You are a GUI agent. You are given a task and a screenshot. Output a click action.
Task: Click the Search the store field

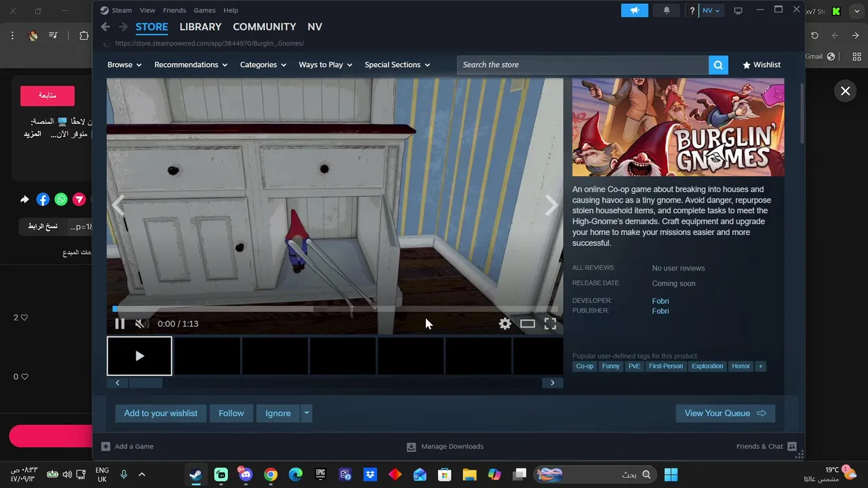point(583,65)
